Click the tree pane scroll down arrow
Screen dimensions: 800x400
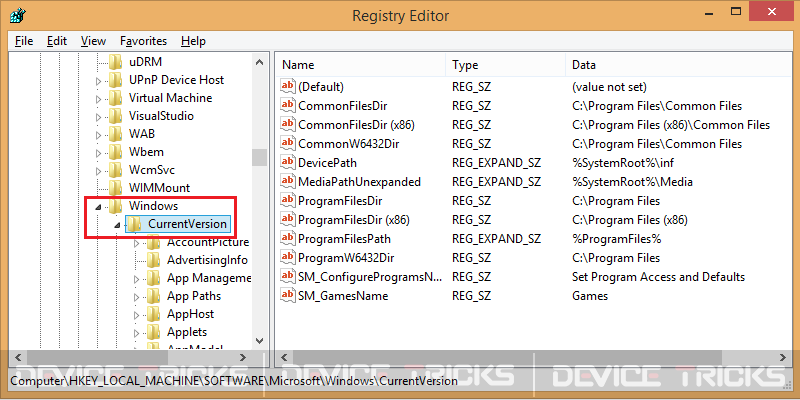(x=259, y=340)
